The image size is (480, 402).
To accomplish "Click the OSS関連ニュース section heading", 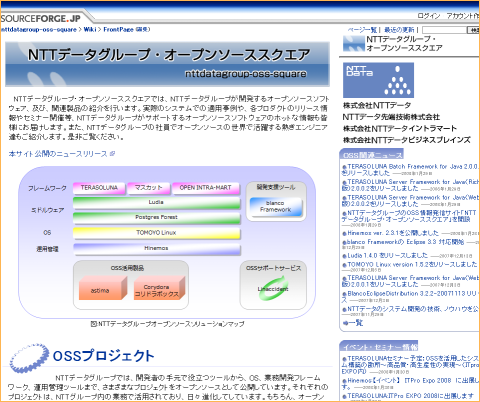I will pyautogui.click(x=372, y=155).
